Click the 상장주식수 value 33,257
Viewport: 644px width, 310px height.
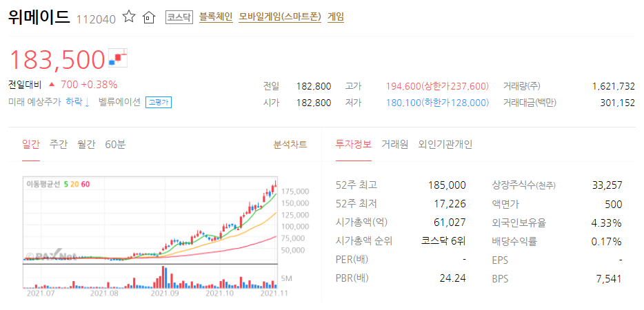[x=607, y=185]
